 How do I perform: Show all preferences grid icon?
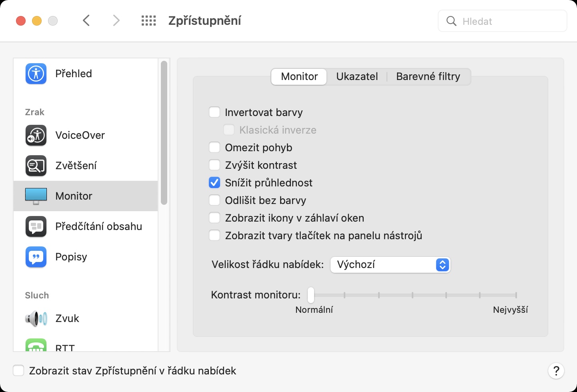tap(148, 21)
